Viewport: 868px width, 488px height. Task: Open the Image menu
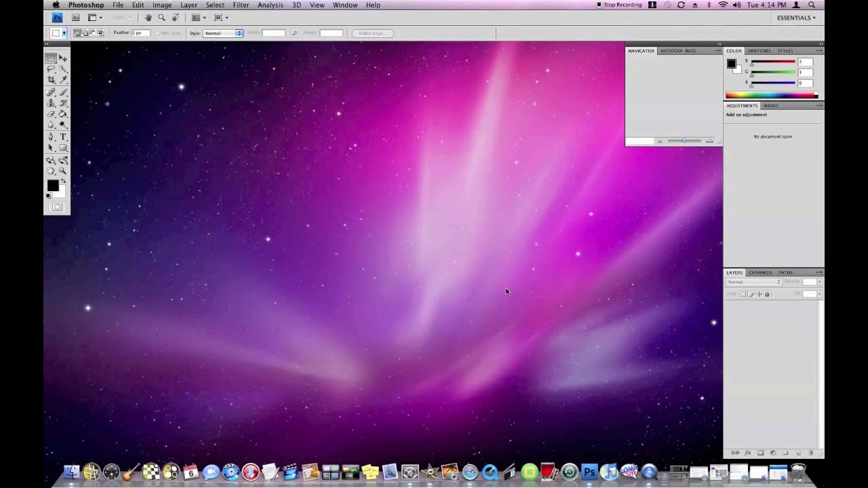[162, 5]
